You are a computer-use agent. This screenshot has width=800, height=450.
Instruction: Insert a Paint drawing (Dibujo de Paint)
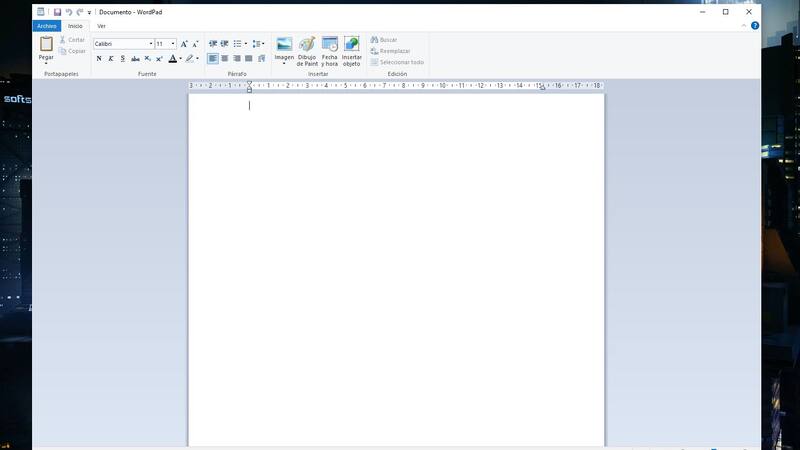click(x=307, y=44)
